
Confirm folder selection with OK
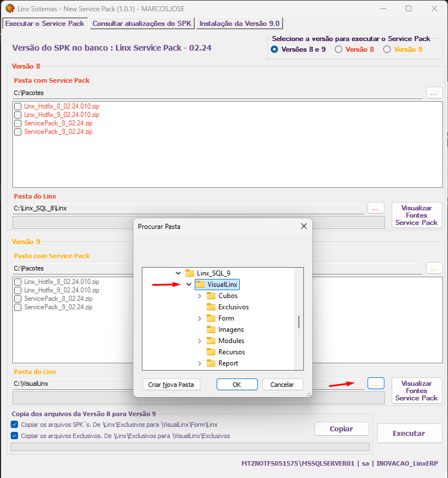click(x=237, y=385)
